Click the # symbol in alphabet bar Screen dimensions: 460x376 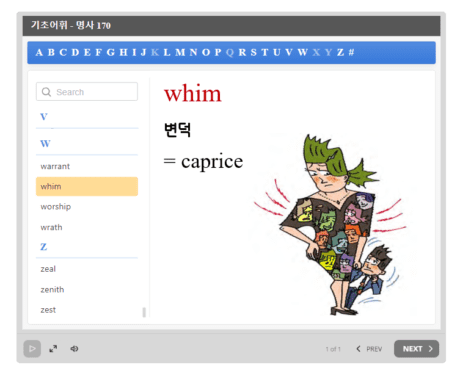pos(351,53)
